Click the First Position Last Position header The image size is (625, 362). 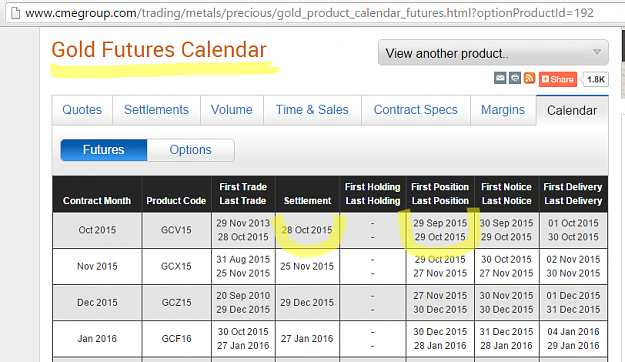pyautogui.click(x=440, y=194)
